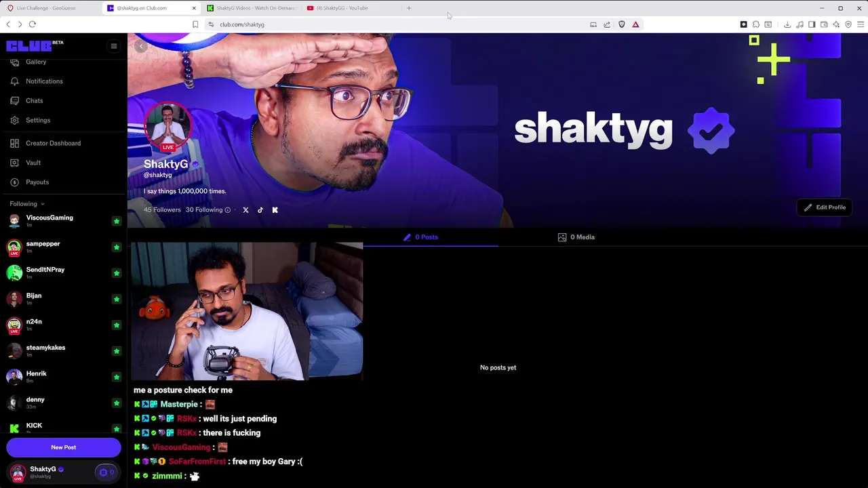This screenshot has height=488, width=868.
Task: Toggle favorite star for Bijan
Action: coord(117,299)
